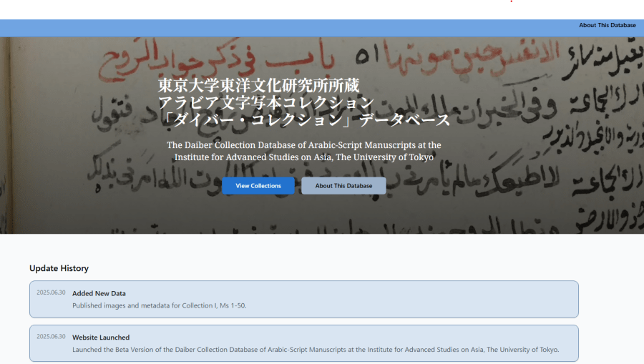Select the Japanese database title heading
The image size is (644, 364).
click(304, 102)
